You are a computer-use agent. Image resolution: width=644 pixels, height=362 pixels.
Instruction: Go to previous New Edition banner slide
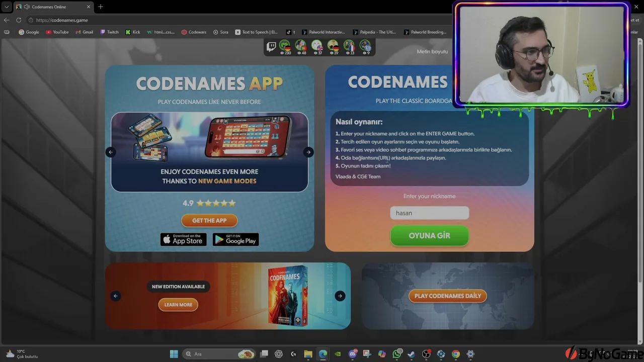116,296
